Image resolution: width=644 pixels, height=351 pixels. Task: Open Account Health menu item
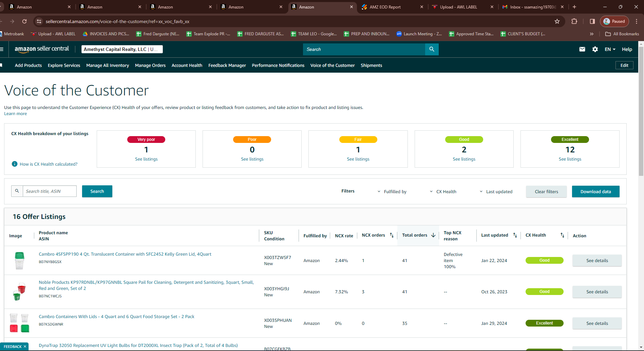pos(187,66)
